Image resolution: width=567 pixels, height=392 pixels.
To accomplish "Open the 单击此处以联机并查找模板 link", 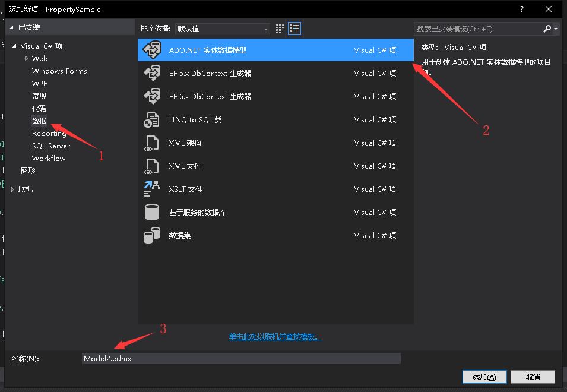I will tap(275, 336).
